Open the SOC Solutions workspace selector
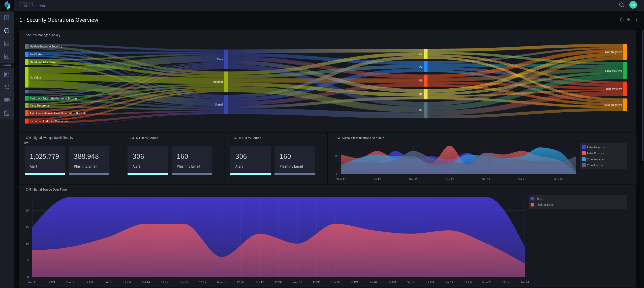Screen dimensions: 644x288 [33, 6]
